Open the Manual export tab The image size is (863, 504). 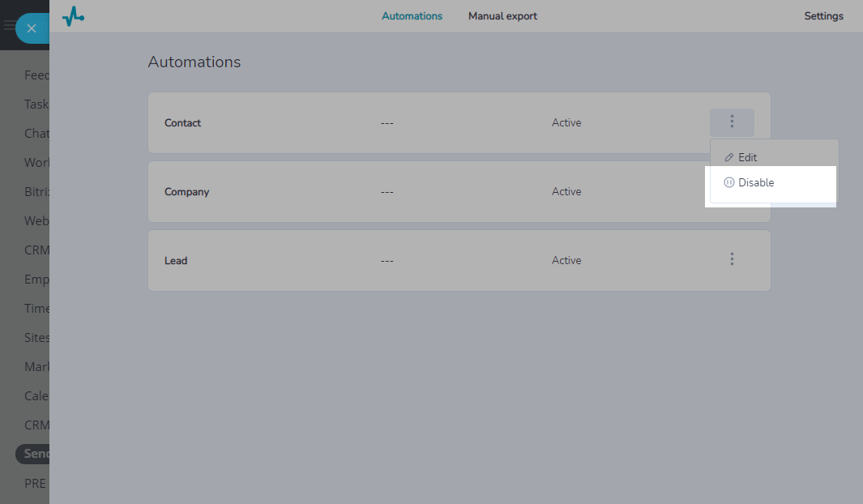(502, 16)
